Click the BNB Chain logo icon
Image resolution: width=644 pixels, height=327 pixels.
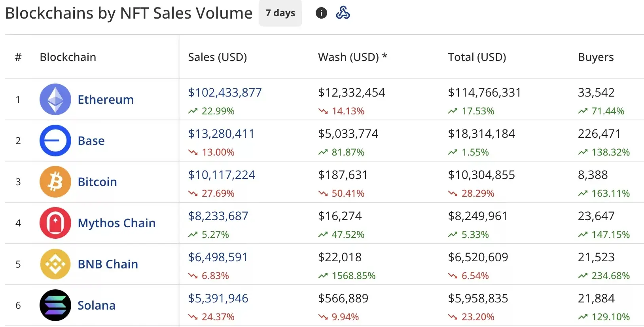pos(55,264)
